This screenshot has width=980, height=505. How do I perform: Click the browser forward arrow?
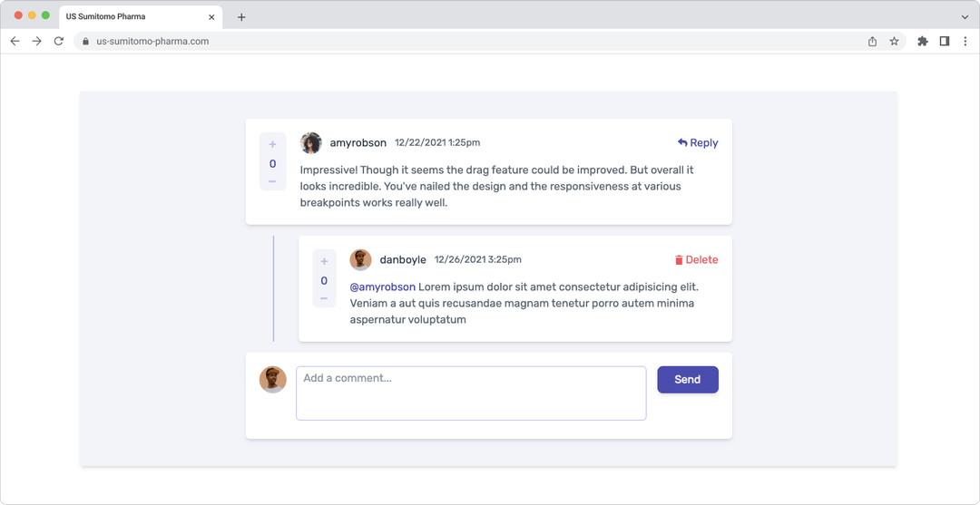(37, 41)
